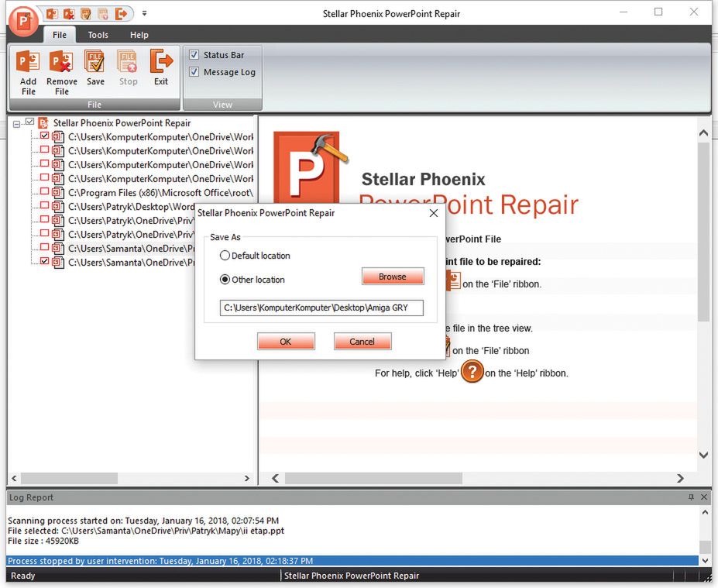The image size is (718, 588).
Task: Click the Log Report panel title
Action: (31, 497)
